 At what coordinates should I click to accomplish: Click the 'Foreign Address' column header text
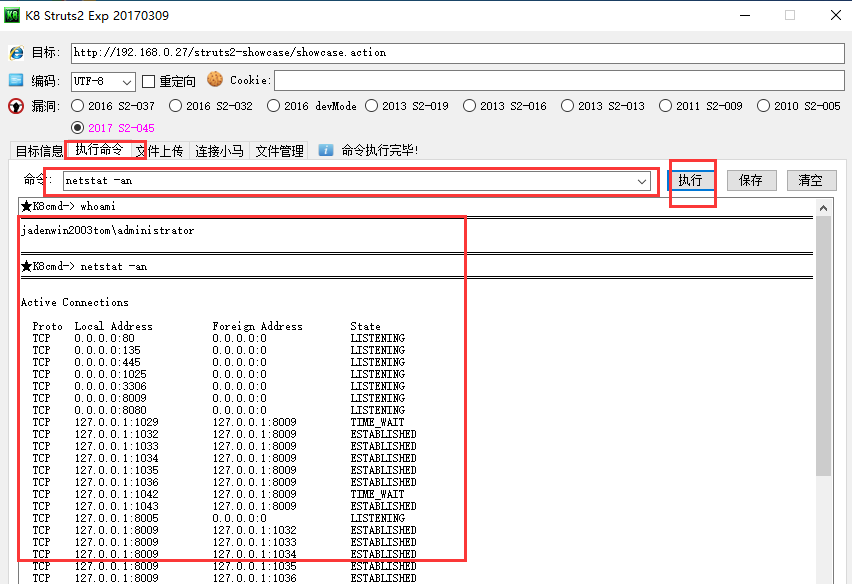click(258, 326)
